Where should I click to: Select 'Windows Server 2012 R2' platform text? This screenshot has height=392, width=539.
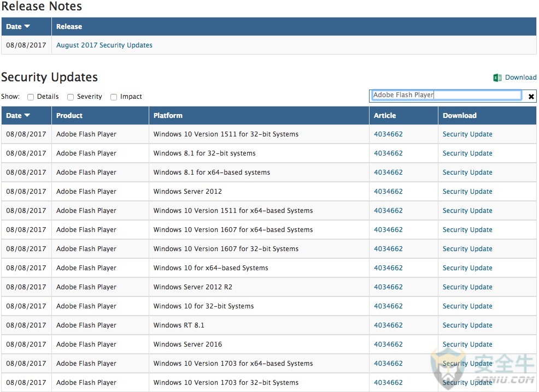point(193,287)
